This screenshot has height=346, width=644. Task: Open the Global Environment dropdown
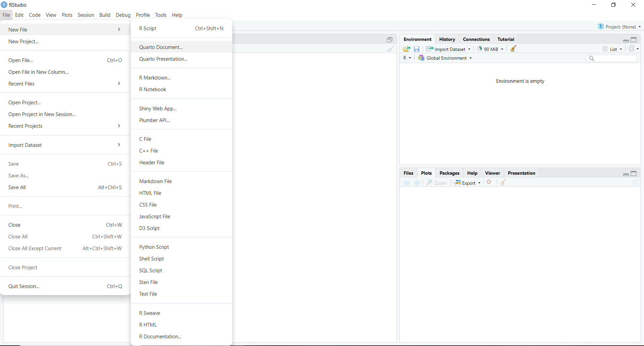click(445, 58)
